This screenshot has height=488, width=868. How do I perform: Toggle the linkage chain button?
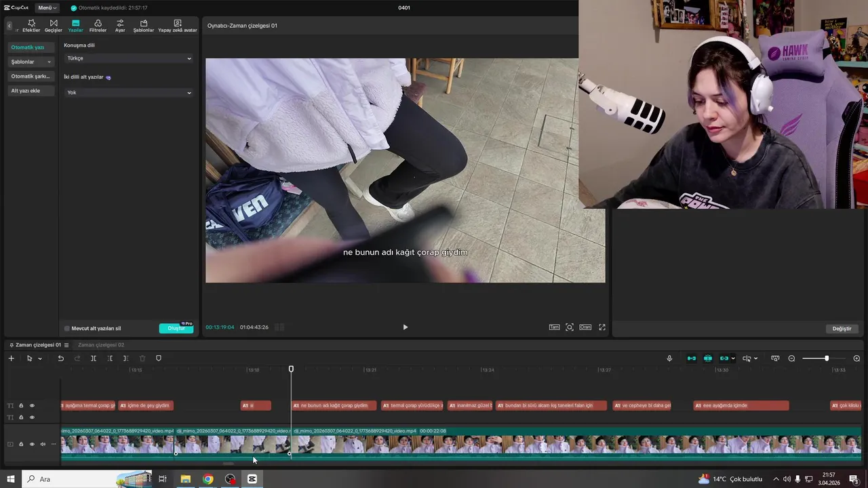[x=724, y=359]
